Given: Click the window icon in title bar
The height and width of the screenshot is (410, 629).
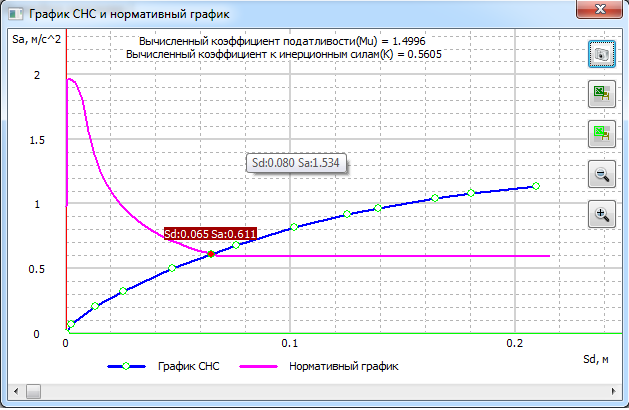Looking at the screenshot, I should [x=13, y=14].
